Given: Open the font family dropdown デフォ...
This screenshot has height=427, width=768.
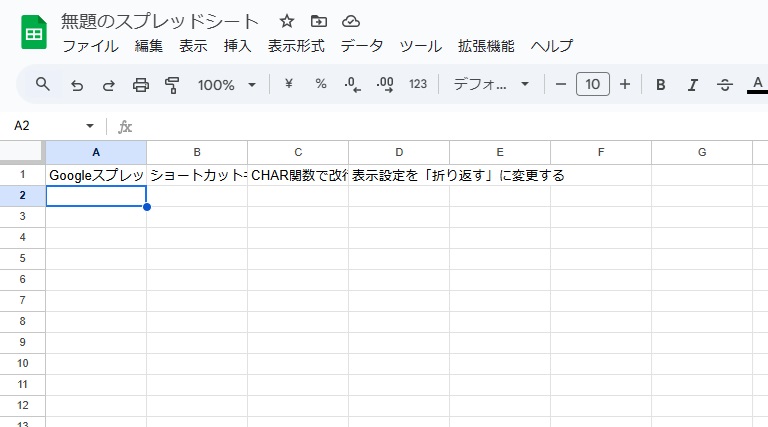Looking at the screenshot, I should [491, 84].
